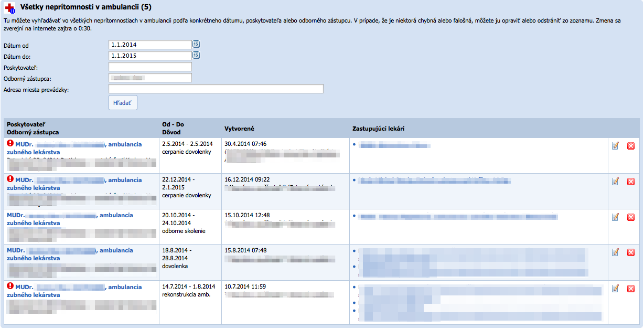Click the red warning icon in first row
Screen dimensions: 644x329
(10, 143)
